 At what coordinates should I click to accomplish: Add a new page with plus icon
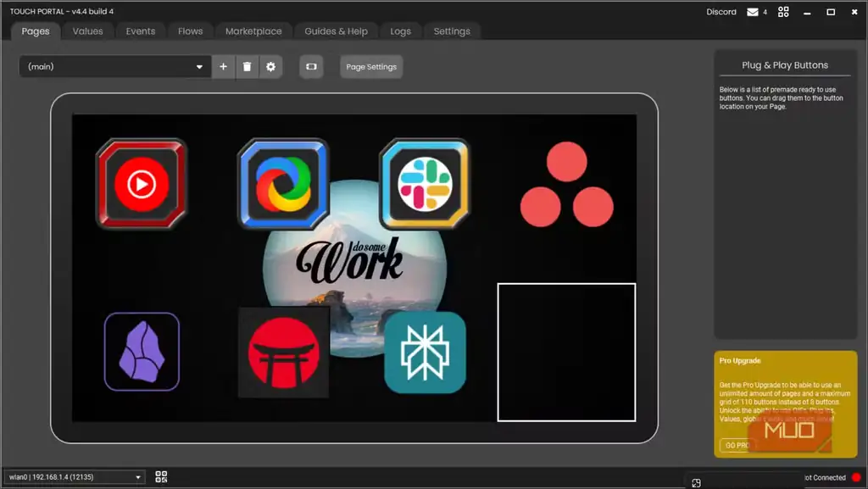click(x=223, y=66)
